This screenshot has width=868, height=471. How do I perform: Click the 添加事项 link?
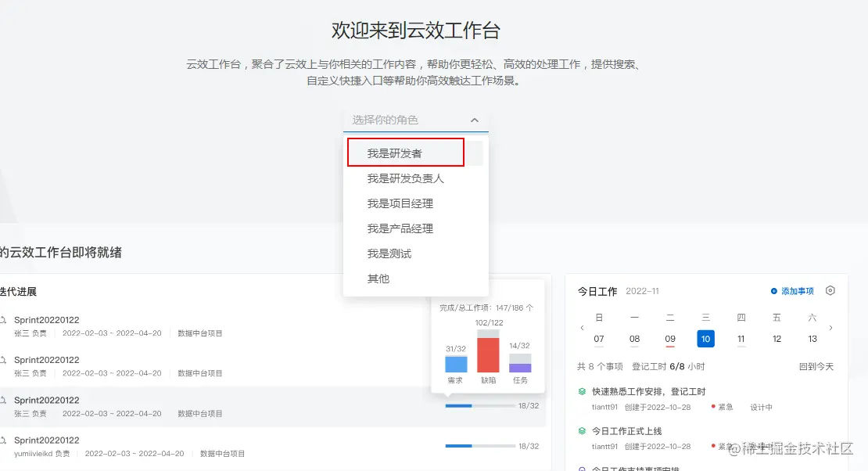(x=792, y=291)
